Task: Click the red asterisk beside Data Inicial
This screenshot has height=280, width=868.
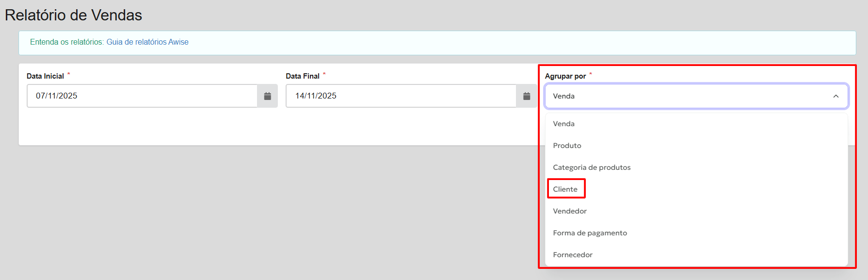Action: (x=68, y=74)
